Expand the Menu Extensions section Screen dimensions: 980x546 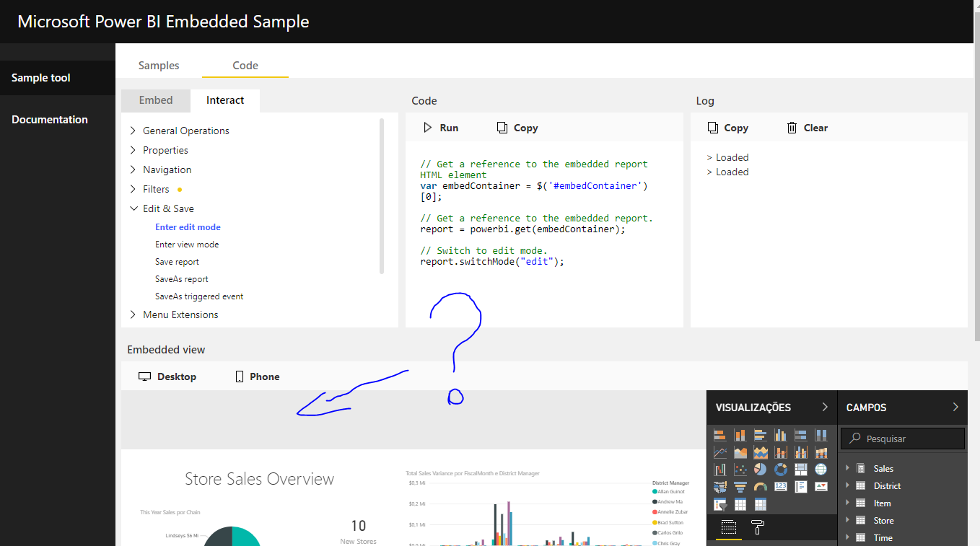pyautogui.click(x=133, y=314)
